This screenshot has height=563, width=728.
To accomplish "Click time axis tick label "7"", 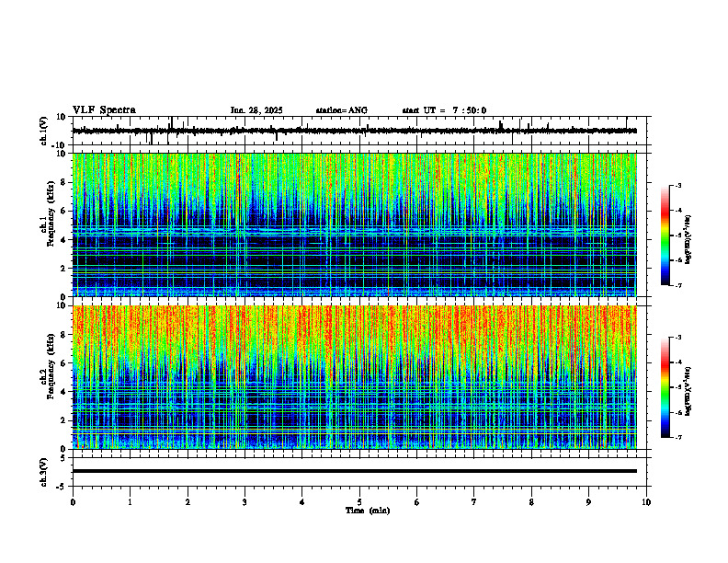I will (x=474, y=502).
